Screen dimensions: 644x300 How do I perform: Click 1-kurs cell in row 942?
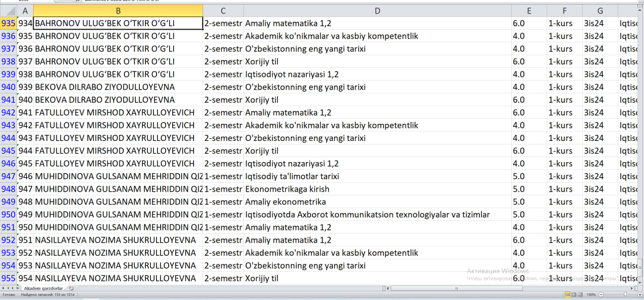click(x=565, y=113)
